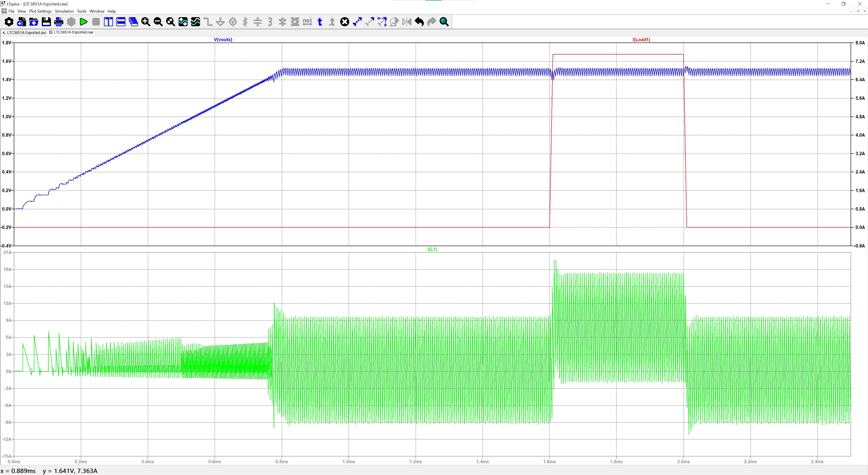The image size is (868, 475).
Task: Switch to LTC3851A Exported.asc tab
Action: point(26,32)
